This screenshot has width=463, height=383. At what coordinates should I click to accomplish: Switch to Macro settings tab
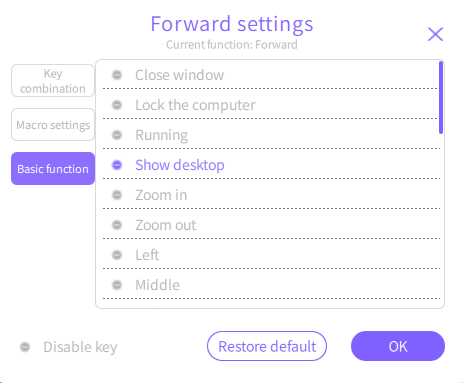53,125
